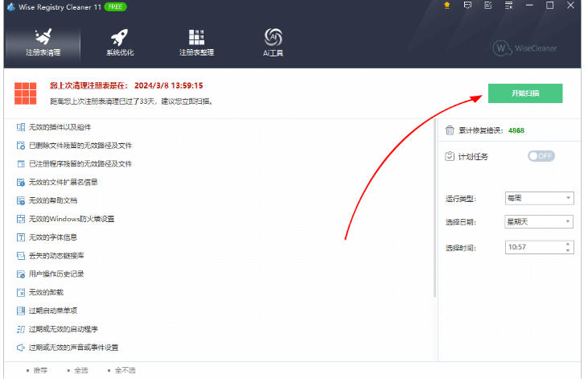
Task: Click the 无效的Windows防火墙设置 icon
Action: [21, 219]
